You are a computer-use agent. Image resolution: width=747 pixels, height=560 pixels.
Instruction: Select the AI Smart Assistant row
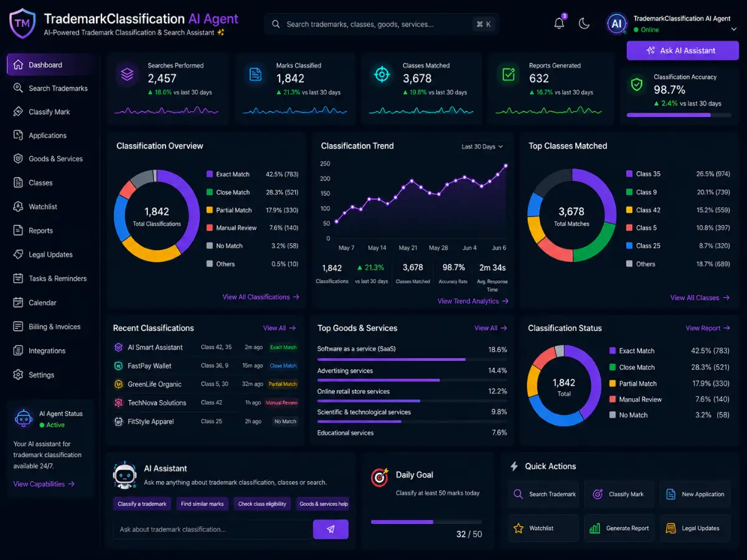(205, 347)
